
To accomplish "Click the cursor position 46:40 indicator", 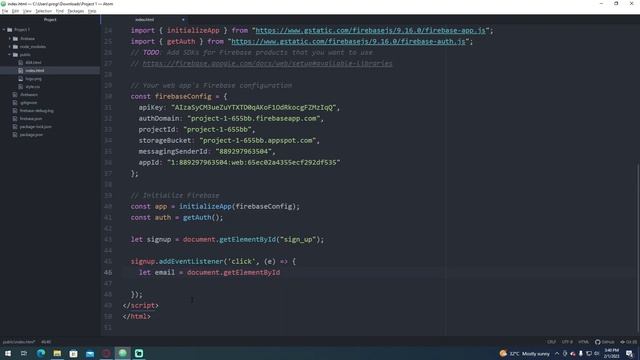I will pos(46,342).
